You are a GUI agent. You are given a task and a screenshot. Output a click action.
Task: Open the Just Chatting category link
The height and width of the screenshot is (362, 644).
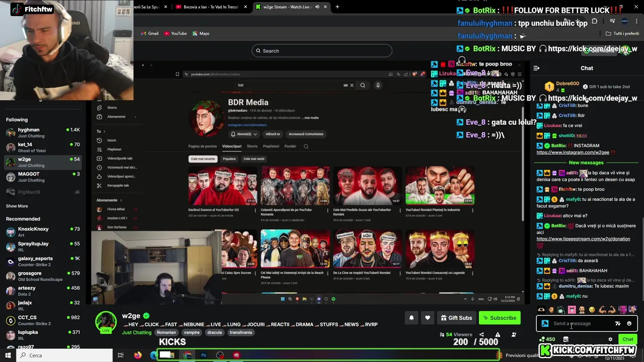136,333
